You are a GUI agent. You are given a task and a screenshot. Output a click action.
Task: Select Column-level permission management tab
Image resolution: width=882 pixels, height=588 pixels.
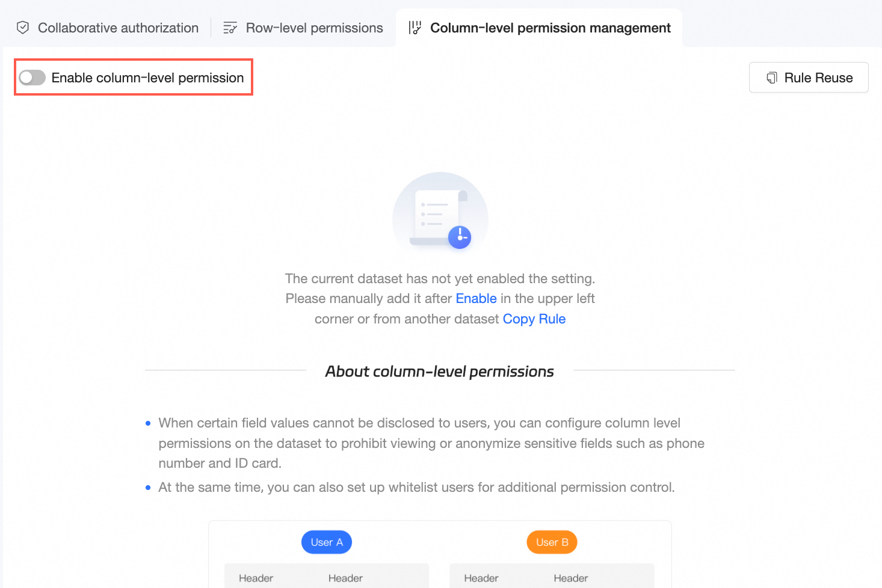550,28
